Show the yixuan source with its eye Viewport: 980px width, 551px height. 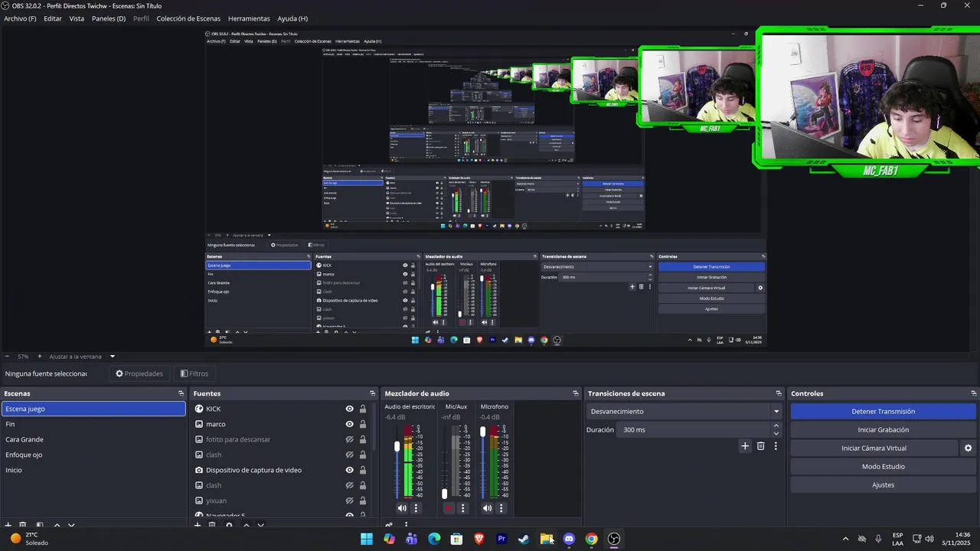coord(349,500)
